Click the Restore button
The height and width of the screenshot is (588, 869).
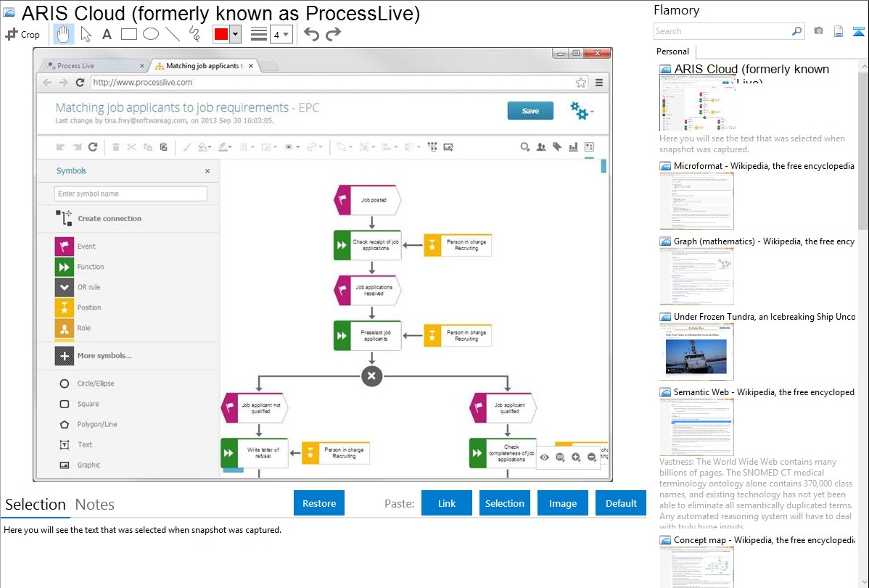319,503
